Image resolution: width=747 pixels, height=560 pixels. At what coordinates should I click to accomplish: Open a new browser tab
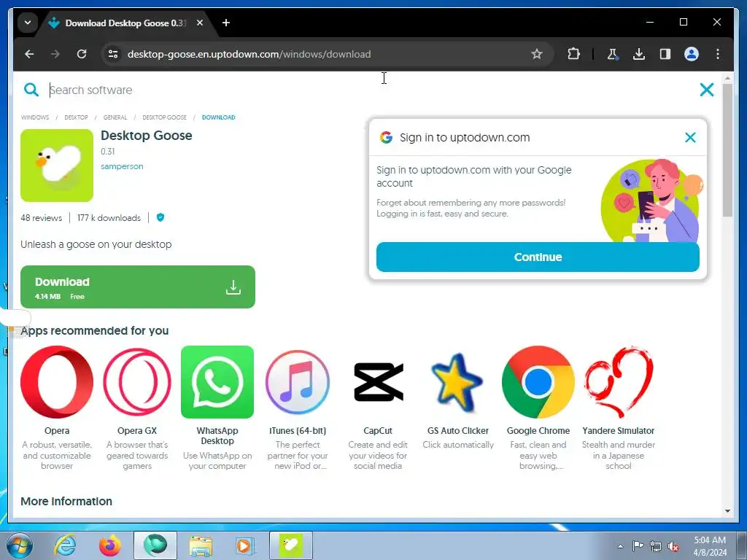click(226, 23)
